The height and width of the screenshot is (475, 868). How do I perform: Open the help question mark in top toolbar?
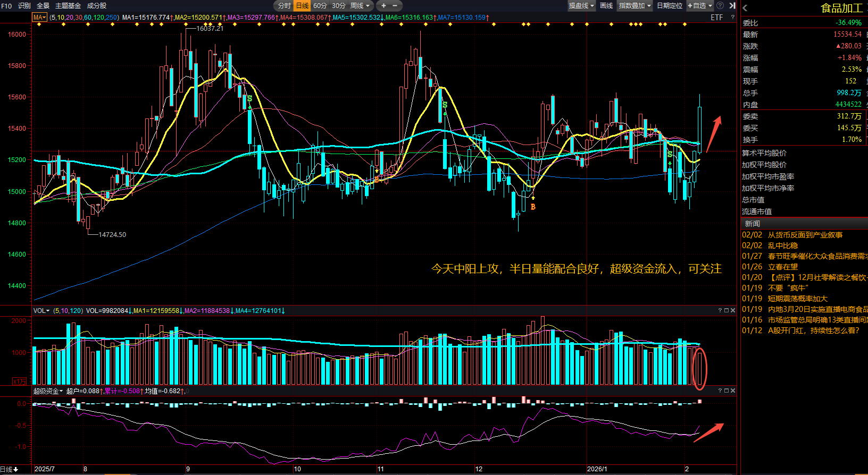[720, 5]
